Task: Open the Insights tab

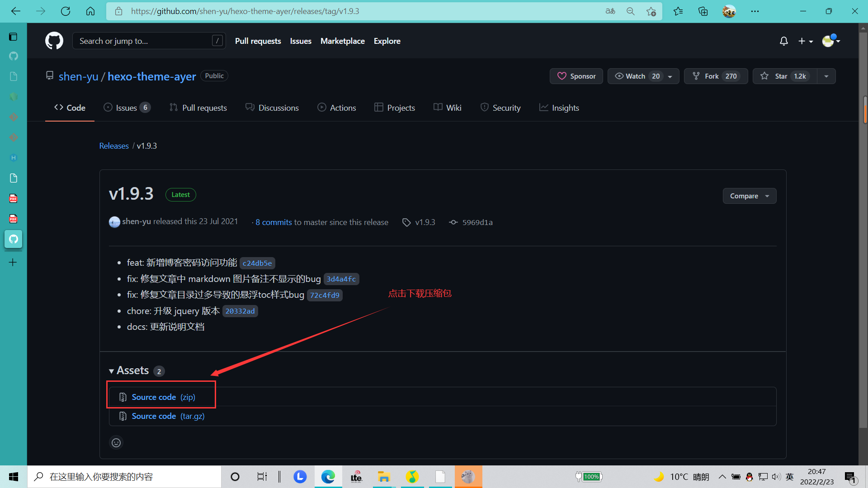Action: [559, 108]
